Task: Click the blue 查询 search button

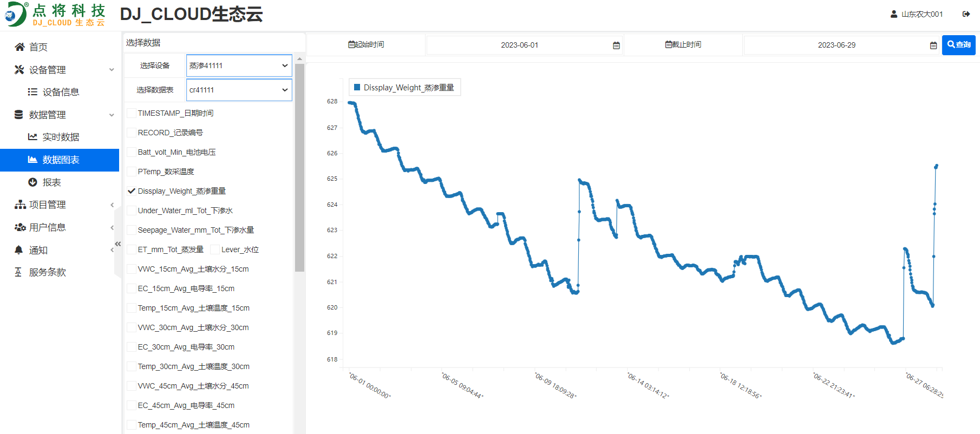Action: 958,45
